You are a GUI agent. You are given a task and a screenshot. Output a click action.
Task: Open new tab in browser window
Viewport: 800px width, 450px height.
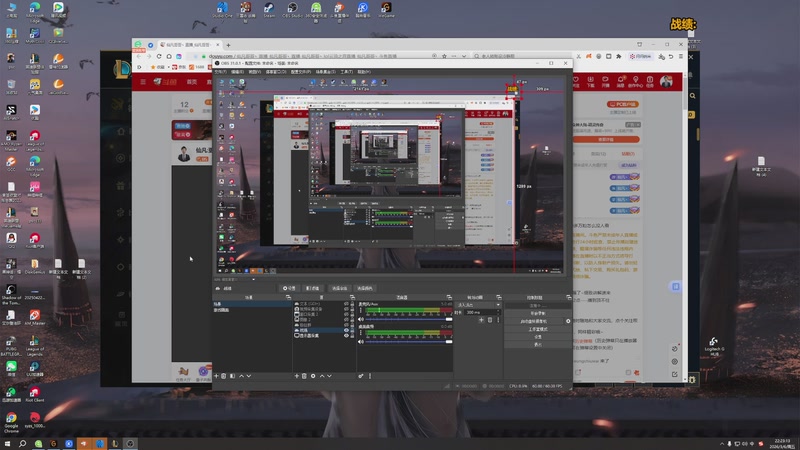point(228,45)
